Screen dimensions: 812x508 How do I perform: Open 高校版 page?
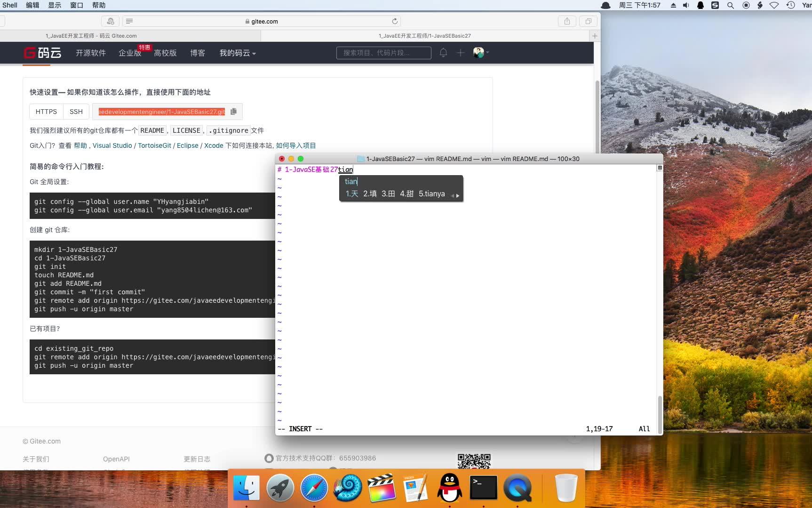coord(165,53)
